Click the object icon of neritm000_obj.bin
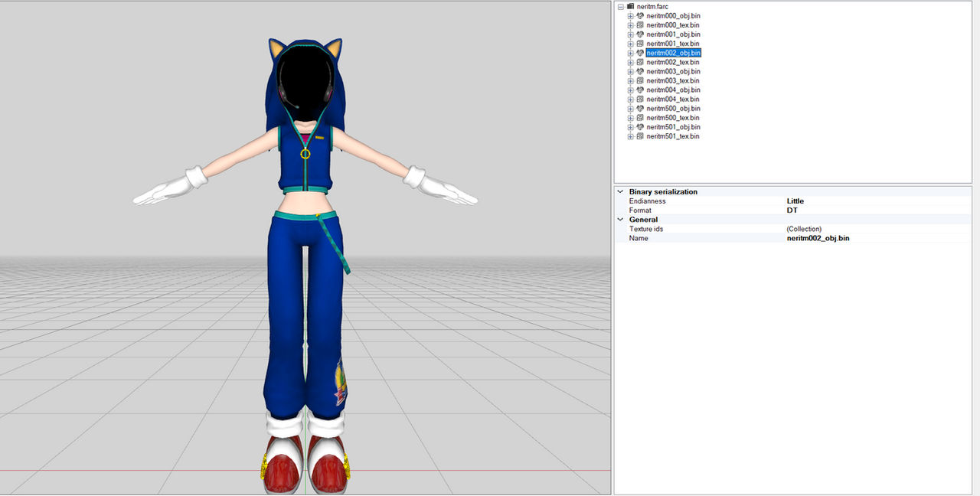 [x=640, y=16]
